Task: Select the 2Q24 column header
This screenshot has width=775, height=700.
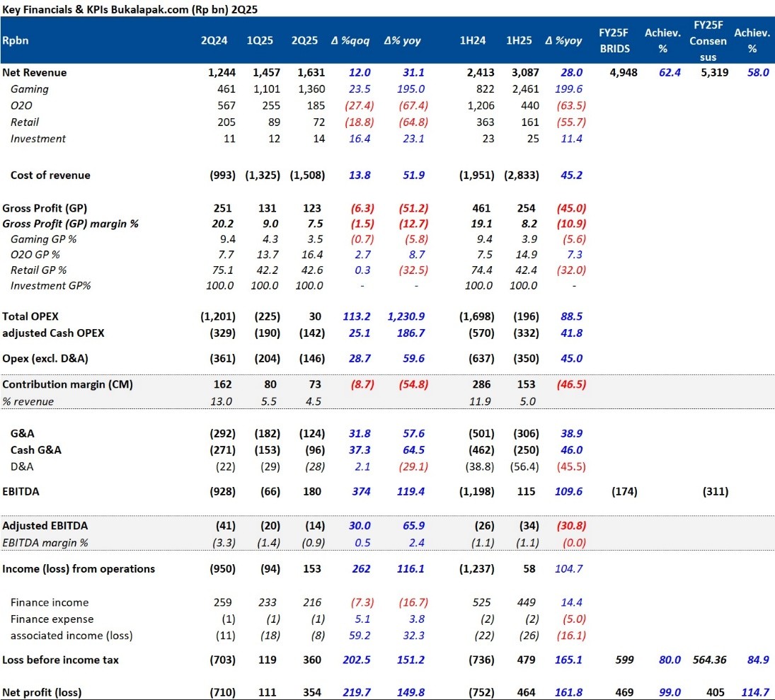Action: coord(214,40)
